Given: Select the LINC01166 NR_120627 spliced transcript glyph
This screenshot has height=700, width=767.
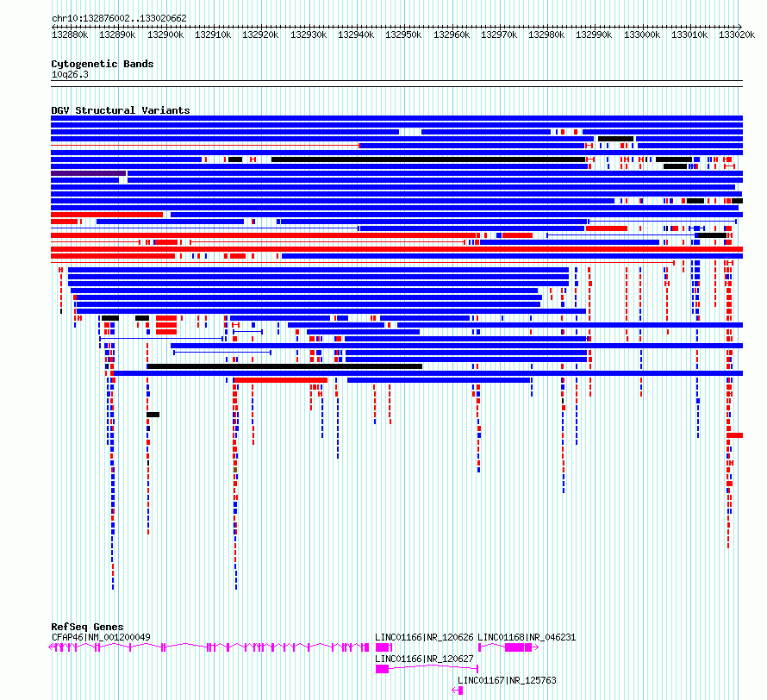Looking at the screenshot, I should (427, 669).
